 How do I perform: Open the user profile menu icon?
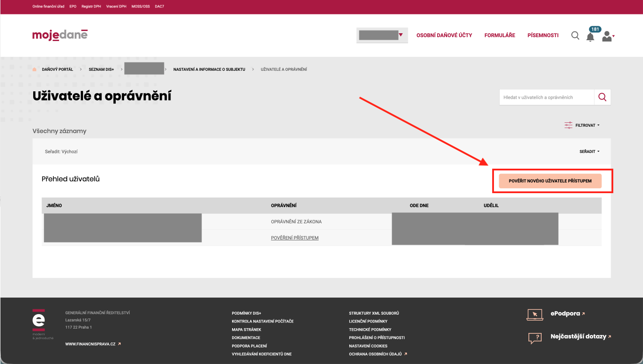tap(608, 36)
